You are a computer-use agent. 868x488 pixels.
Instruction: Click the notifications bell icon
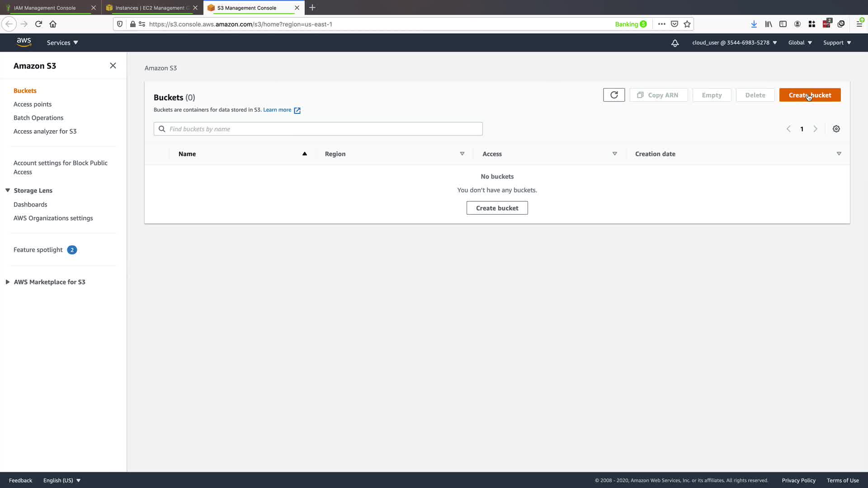675,43
